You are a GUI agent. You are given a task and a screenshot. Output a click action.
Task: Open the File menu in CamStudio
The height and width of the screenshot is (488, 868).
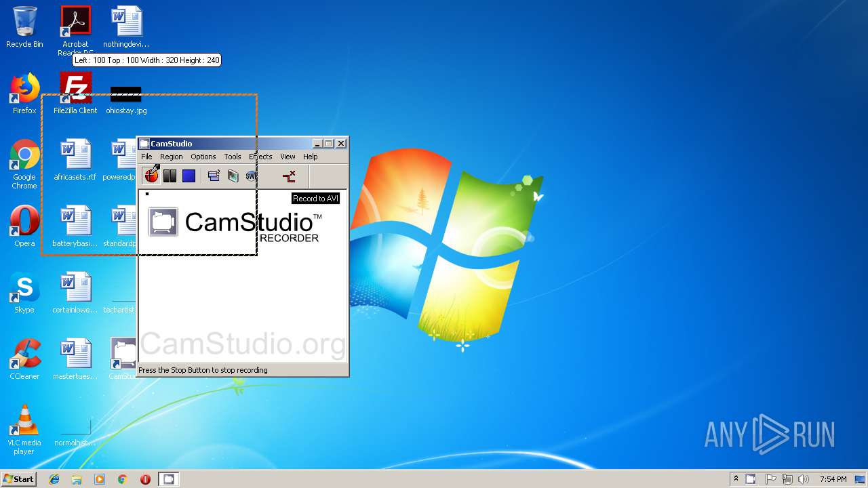(x=146, y=157)
